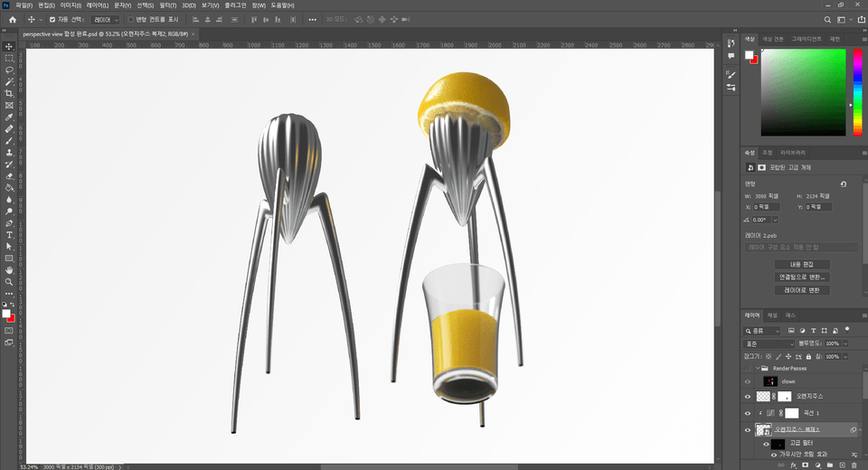Switch to the 채널 tab
868x470 pixels.
point(772,315)
